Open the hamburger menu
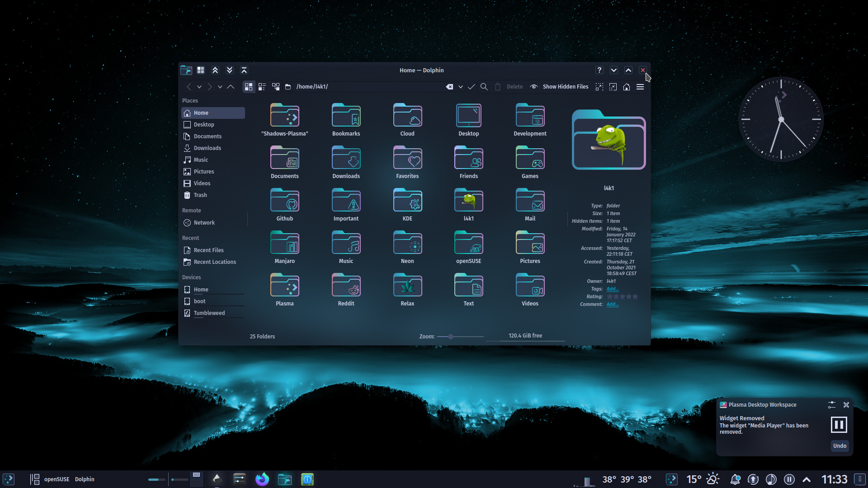 click(640, 87)
